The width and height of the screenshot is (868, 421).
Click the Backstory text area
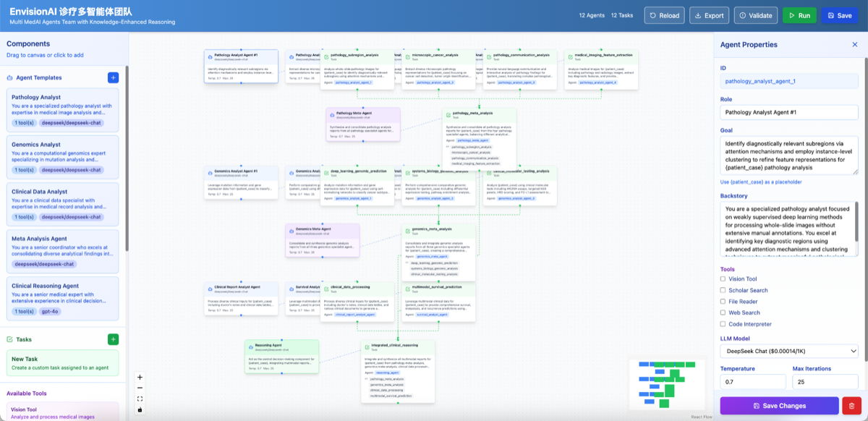(789, 229)
